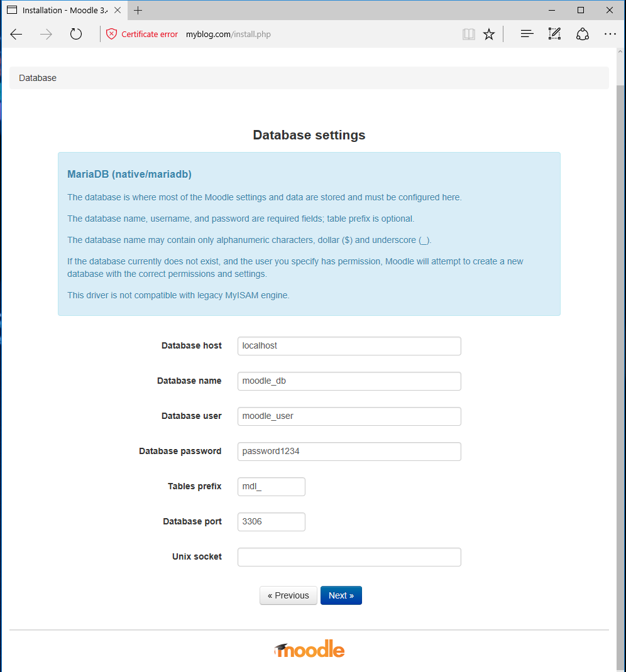The height and width of the screenshot is (672, 626).
Task: Open the Certificate error warning shield
Action: point(111,34)
